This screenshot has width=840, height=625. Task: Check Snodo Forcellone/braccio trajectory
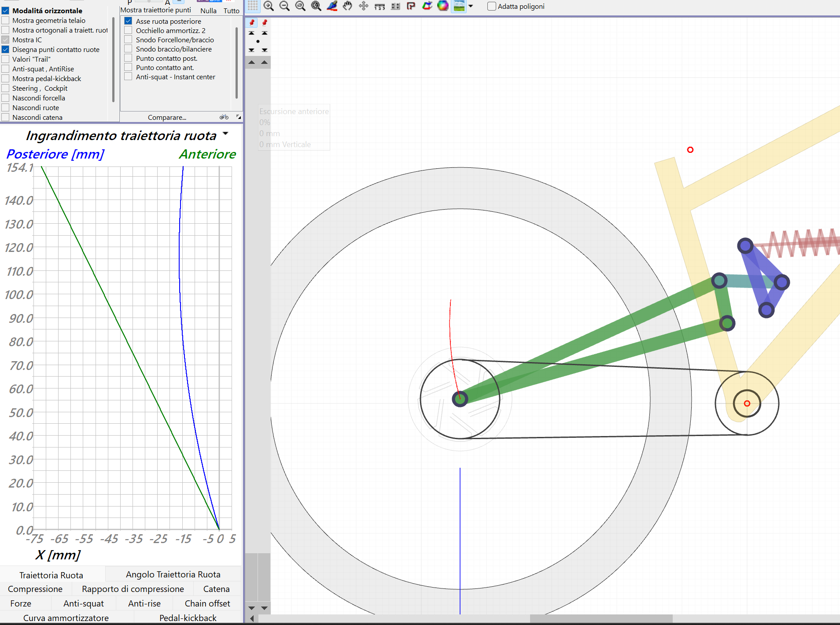128,40
